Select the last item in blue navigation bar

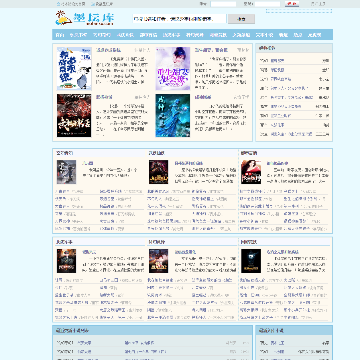(314, 35)
